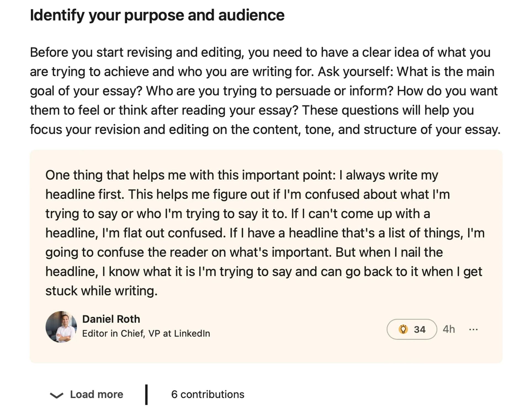Click the Identify your purpose and audience heading
This screenshot has height=420, width=530.
[157, 15]
